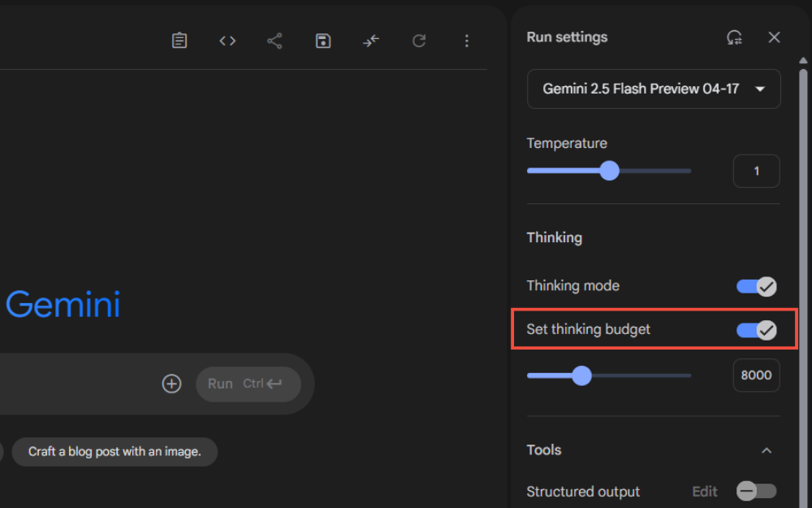This screenshot has width=812, height=508.
Task: Open the system instructions clipboard icon
Action: pos(179,41)
